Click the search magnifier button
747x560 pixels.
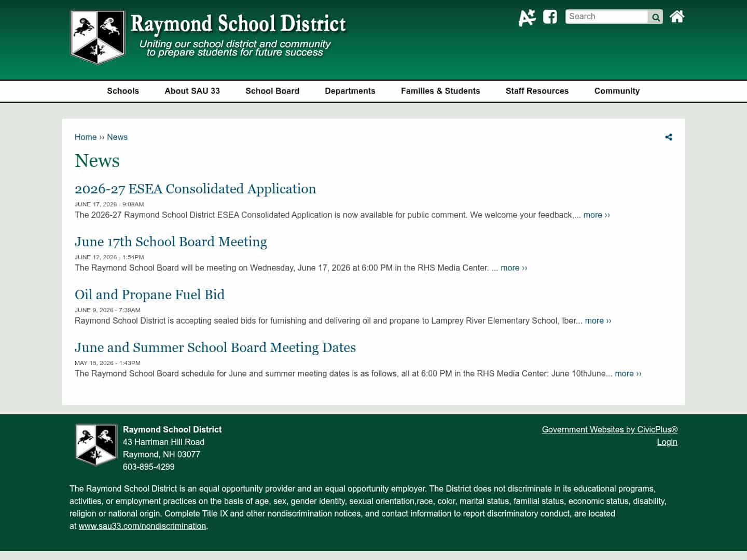point(656,17)
